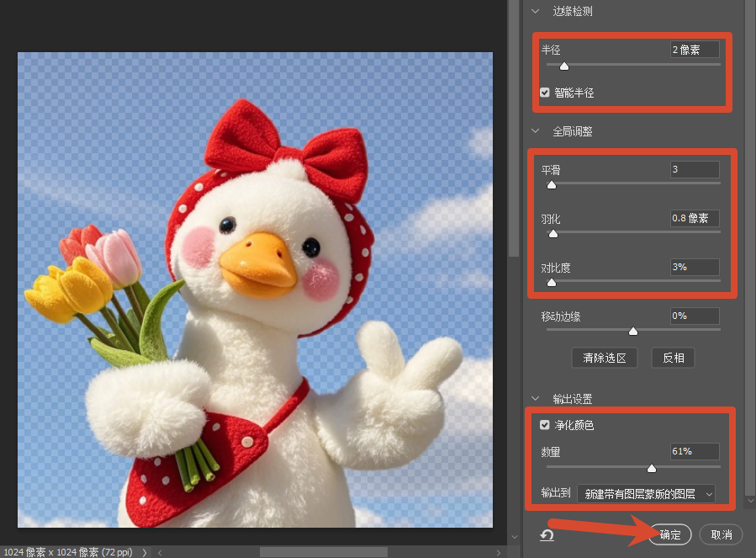
Task: Click horizontal scrollbar left arrow
Action: click(x=160, y=552)
